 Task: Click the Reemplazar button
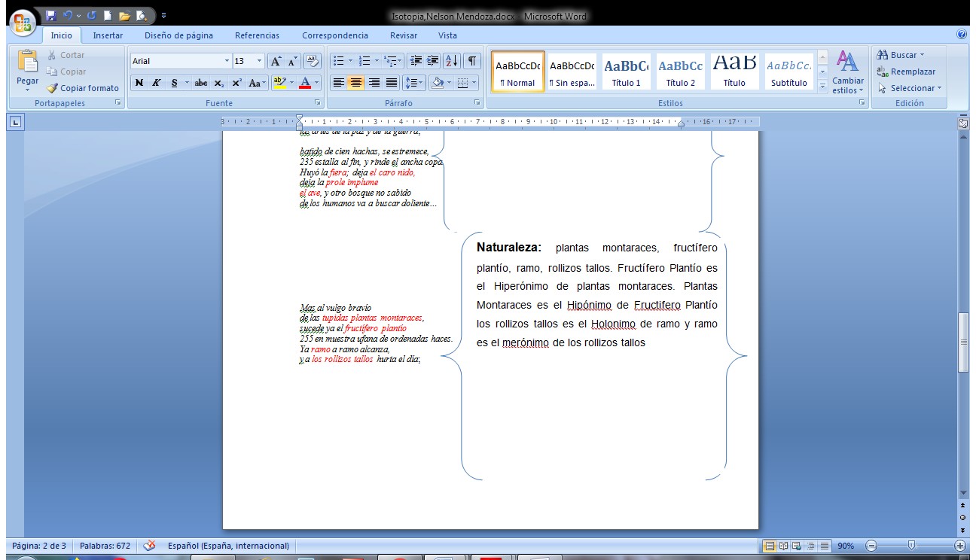coord(906,72)
